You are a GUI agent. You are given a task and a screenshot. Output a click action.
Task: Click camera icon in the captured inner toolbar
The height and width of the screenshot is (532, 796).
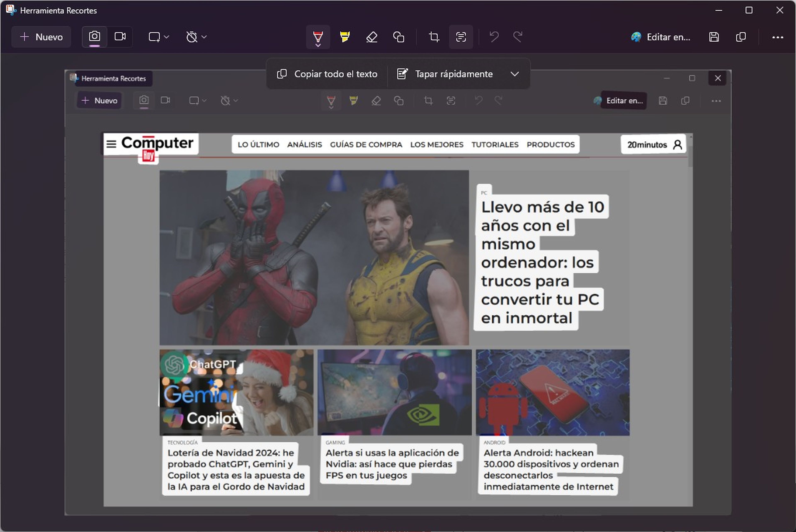[144, 100]
